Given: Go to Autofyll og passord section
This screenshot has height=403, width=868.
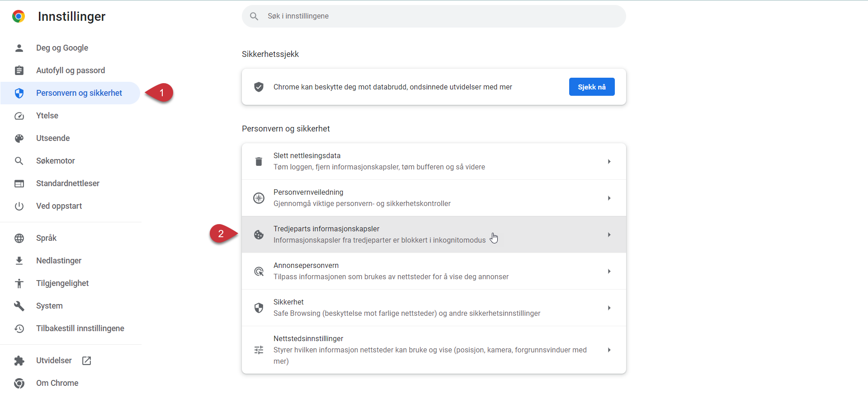Looking at the screenshot, I should coord(70,70).
